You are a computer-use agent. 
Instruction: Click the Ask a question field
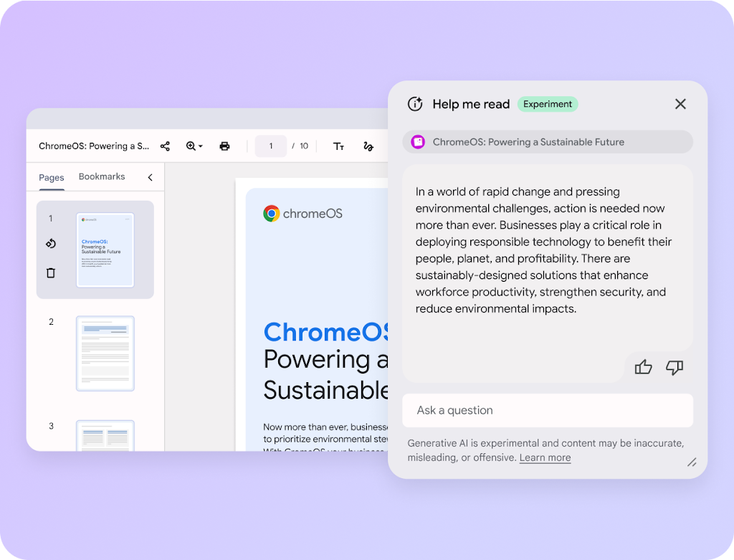point(548,410)
